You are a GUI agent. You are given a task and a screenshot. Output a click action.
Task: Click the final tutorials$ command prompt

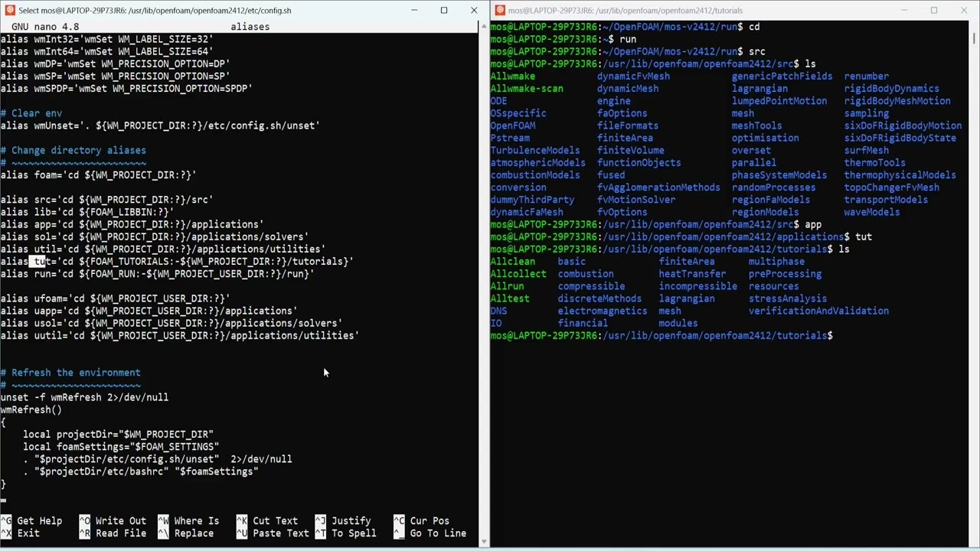click(x=661, y=335)
